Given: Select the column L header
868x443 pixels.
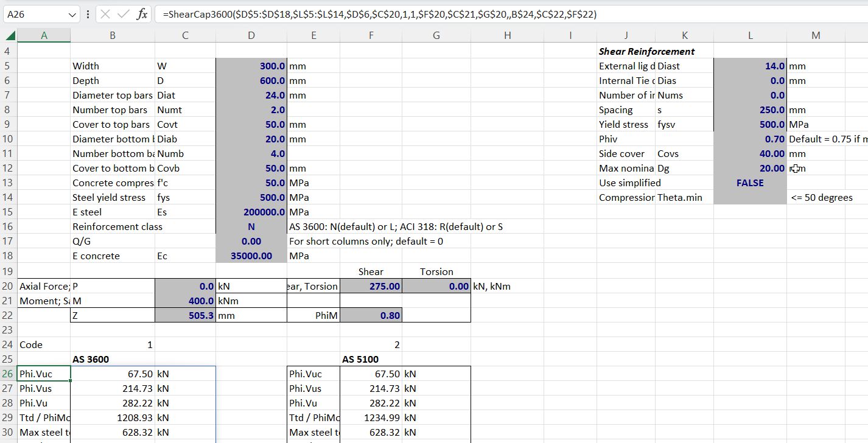Looking at the screenshot, I should coord(749,36).
